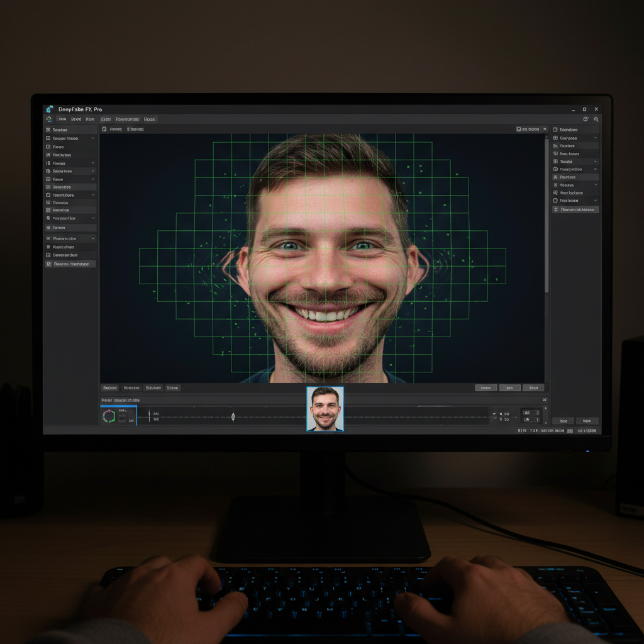Select the face thumbnail on the timeline
The height and width of the screenshot is (644, 644).
(x=325, y=409)
